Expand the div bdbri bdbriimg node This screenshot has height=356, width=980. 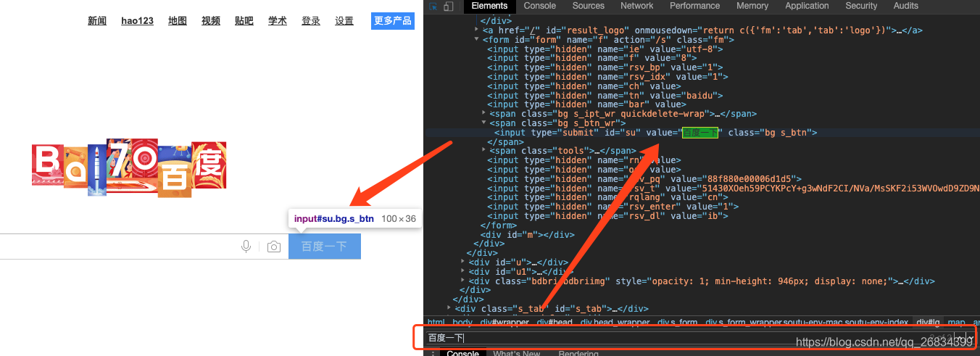coord(463,281)
